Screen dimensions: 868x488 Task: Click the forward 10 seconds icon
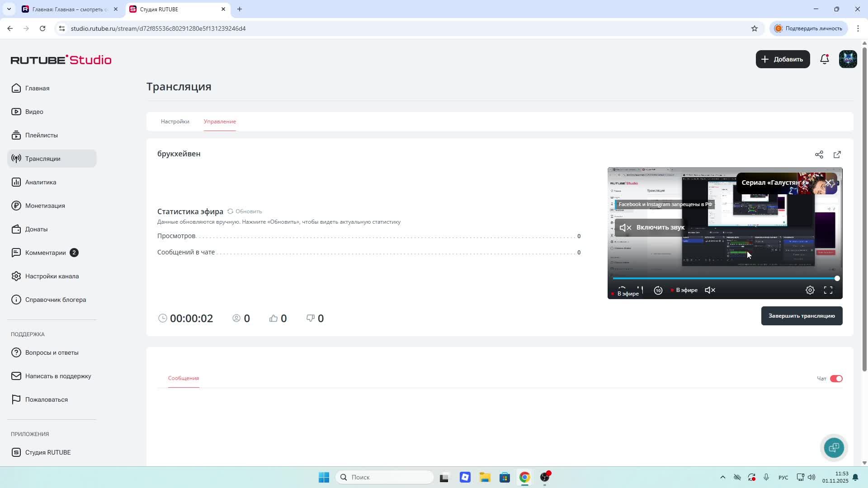[x=658, y=290]
